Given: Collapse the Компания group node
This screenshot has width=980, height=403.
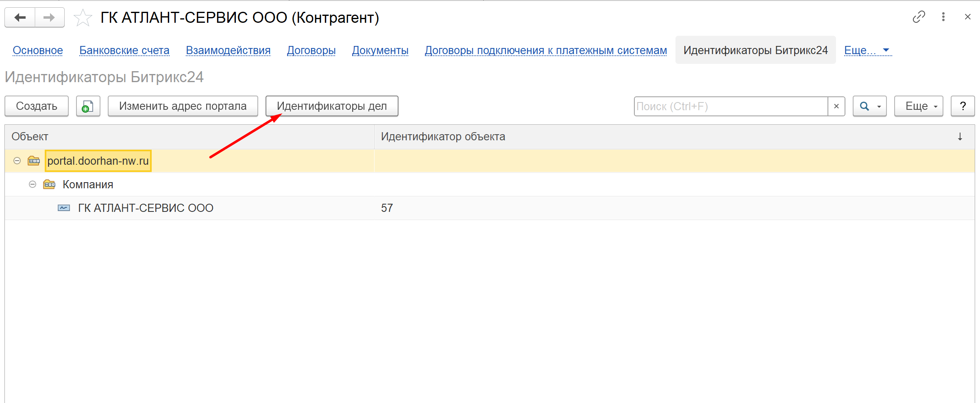Looking at the screenshot, I should tap(33, 185).
